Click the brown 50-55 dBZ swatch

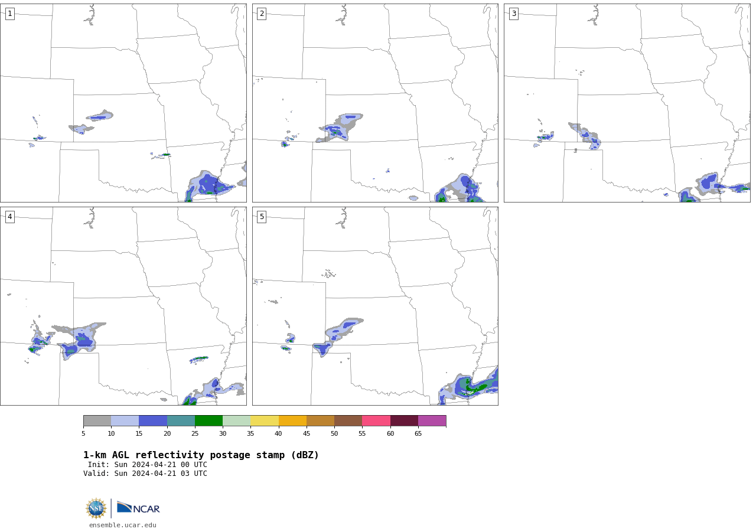pyautogui.click(x=348, y=420)
